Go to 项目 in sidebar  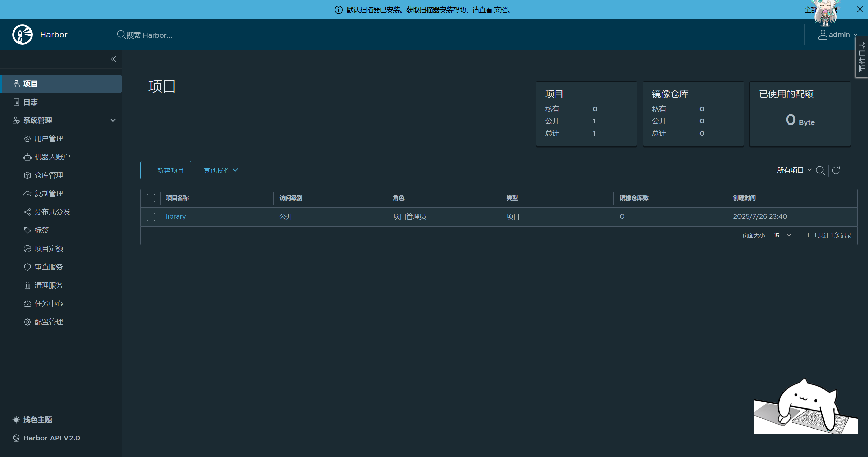[x=61, y=84]
